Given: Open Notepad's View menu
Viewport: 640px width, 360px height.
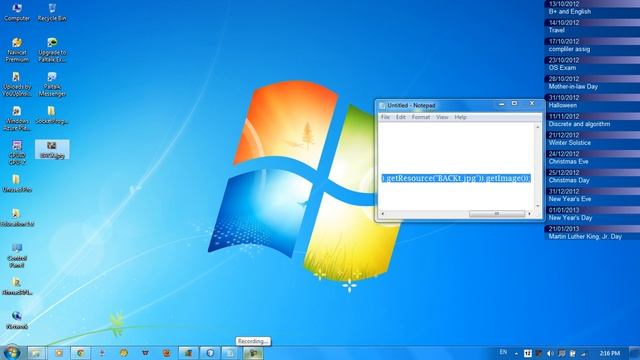Looking at the screenshot, I should (442, 117).
